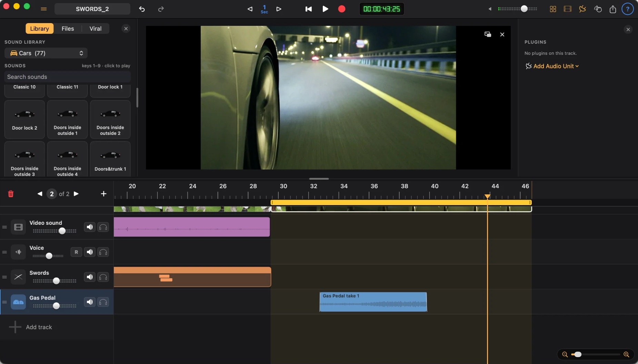This screenshot has height=364, width=638.
Task: Play the Door lock 2 sound
Action: (x=24, y=120)
